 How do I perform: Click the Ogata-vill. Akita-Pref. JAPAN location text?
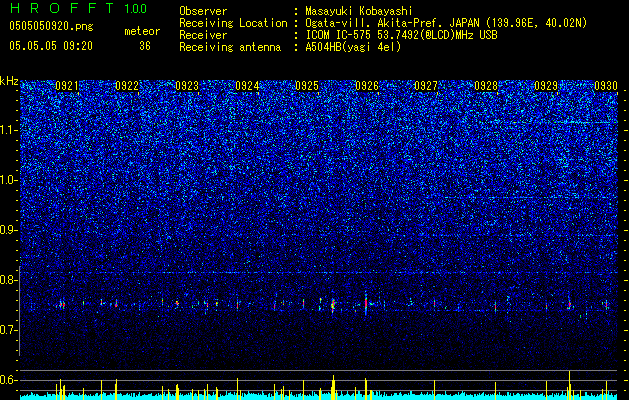pos(446,23)
